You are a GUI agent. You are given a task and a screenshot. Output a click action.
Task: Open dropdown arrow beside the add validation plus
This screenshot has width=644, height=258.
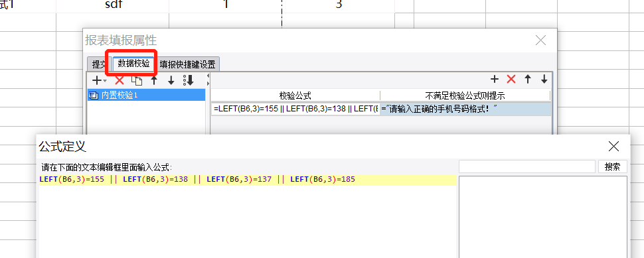click(x=104, y=81)
